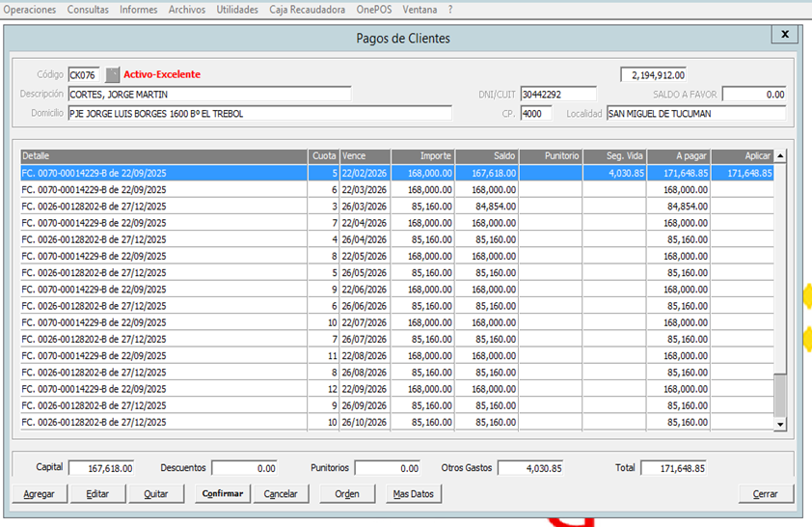Click the Detalle column header

click(164, 156)
